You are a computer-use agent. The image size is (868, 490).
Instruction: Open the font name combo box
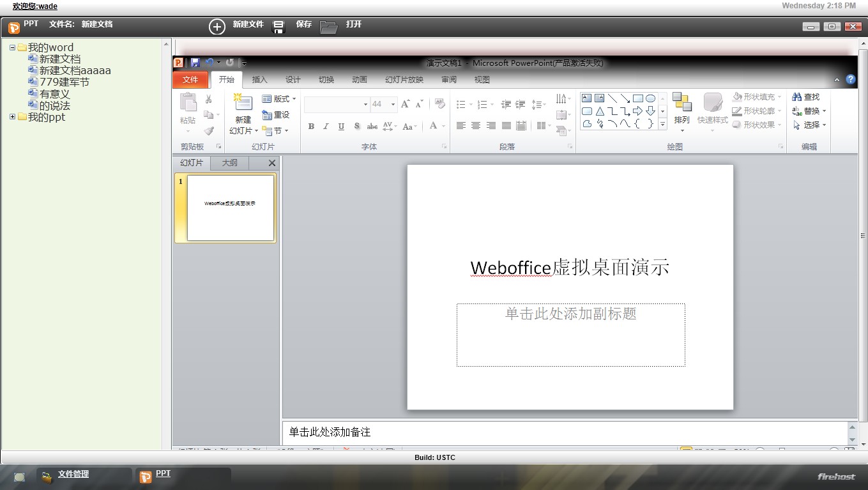(x=337, y=104)
